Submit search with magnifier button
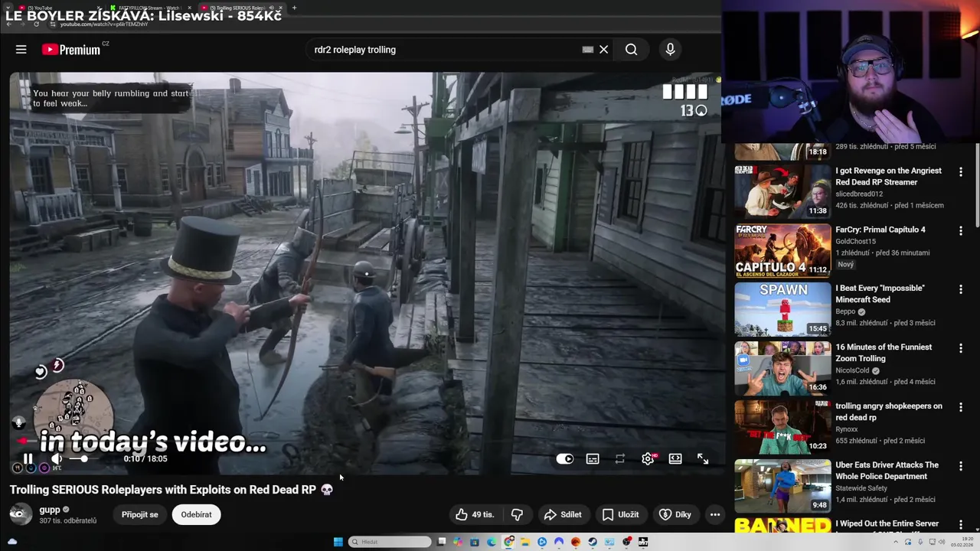 631,50
